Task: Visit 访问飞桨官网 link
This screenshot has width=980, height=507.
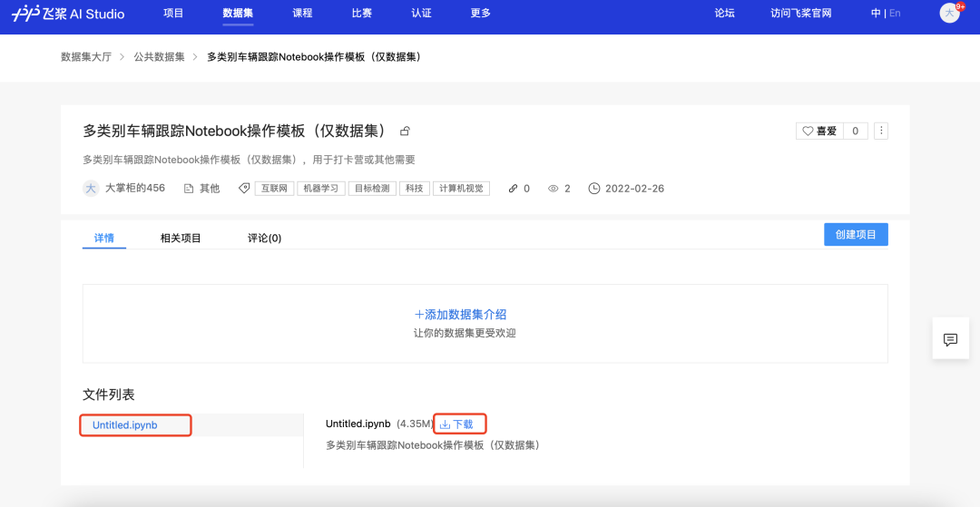Action: 801,13
